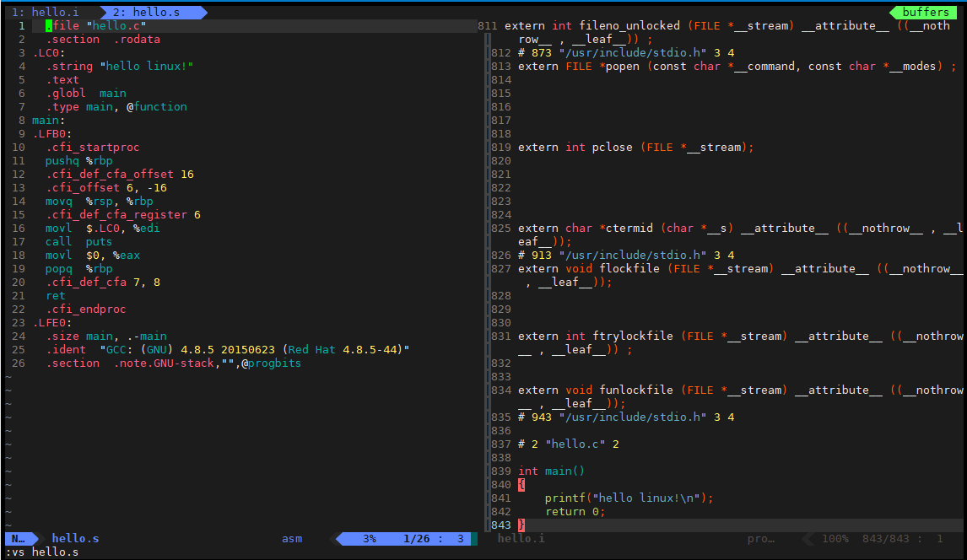Viewport: 967px width, 560px height.
Task: Click line number 830 in right pane
Action: tap(500, 324)
